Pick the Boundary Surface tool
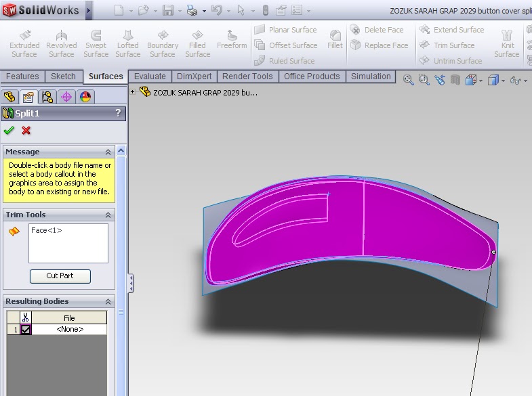The height and width of the screenshot is (396, 532). (163, 44)
